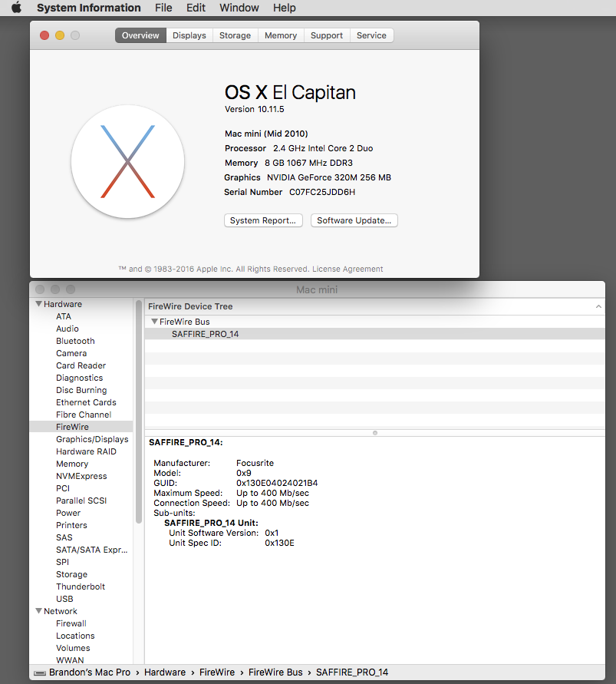Select USB in the sidebar
The width and height of the screenshot is (616, 684).
coord(64,599)
